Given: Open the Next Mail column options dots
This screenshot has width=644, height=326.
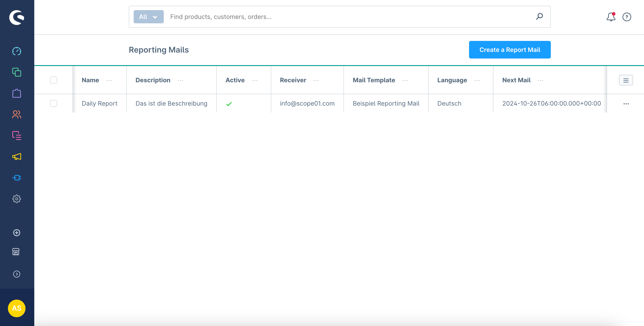Looking at the screenshot, I should [540, 80].
